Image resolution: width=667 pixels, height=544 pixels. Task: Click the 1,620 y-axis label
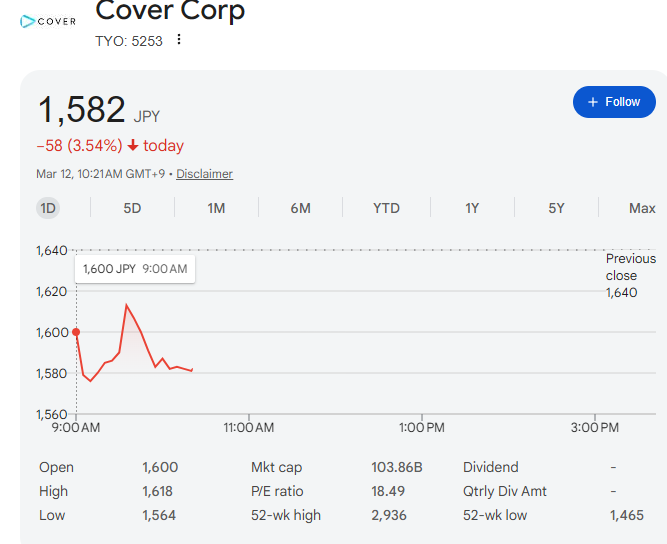(x=51, y=292)
